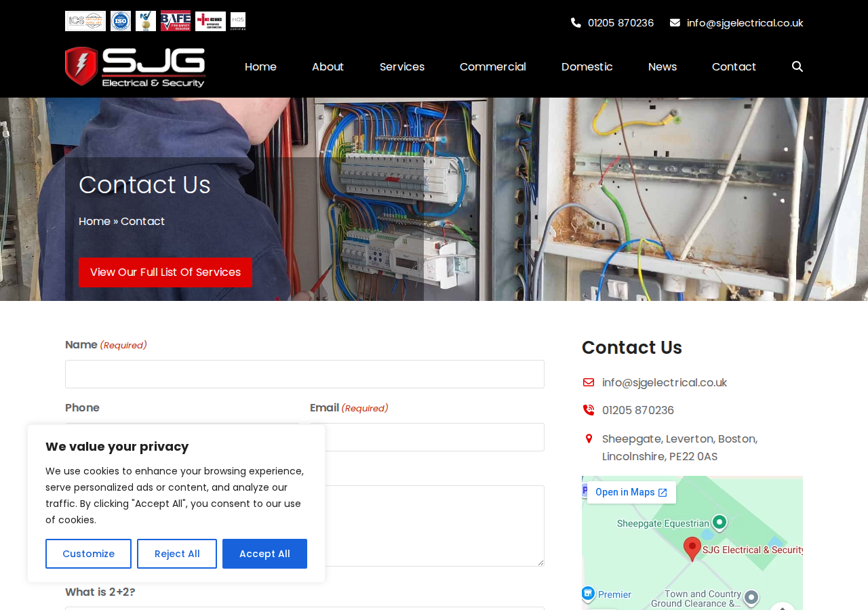Click Reject All cookies button
This screenshot has height=610, width=868.
click(177, 554)
